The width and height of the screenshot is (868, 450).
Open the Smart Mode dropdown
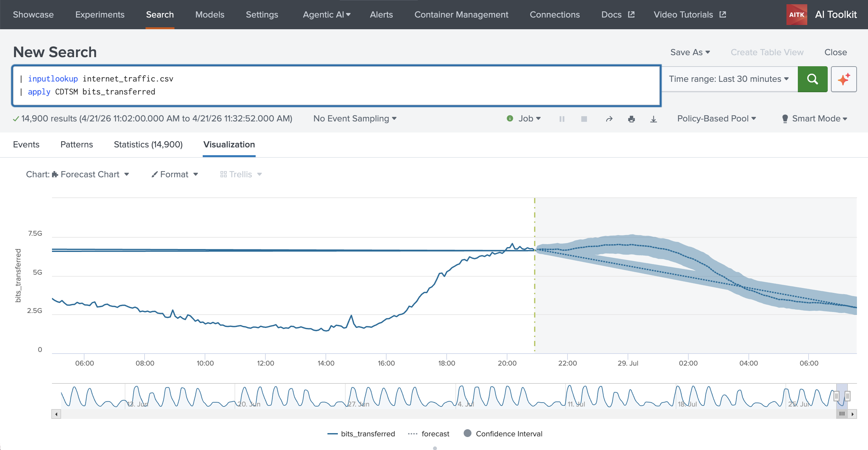point(814,119)
